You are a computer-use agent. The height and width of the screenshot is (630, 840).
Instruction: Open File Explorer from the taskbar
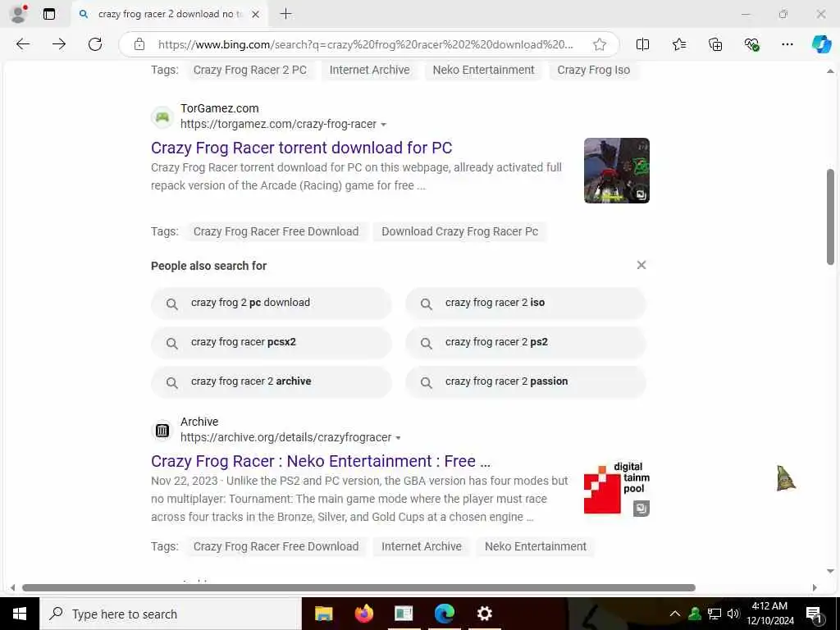(323, 614)
